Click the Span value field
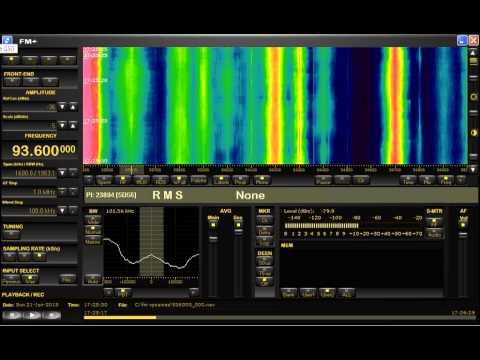The height and width of the screenshot is (360, 480). click(29, 173)
